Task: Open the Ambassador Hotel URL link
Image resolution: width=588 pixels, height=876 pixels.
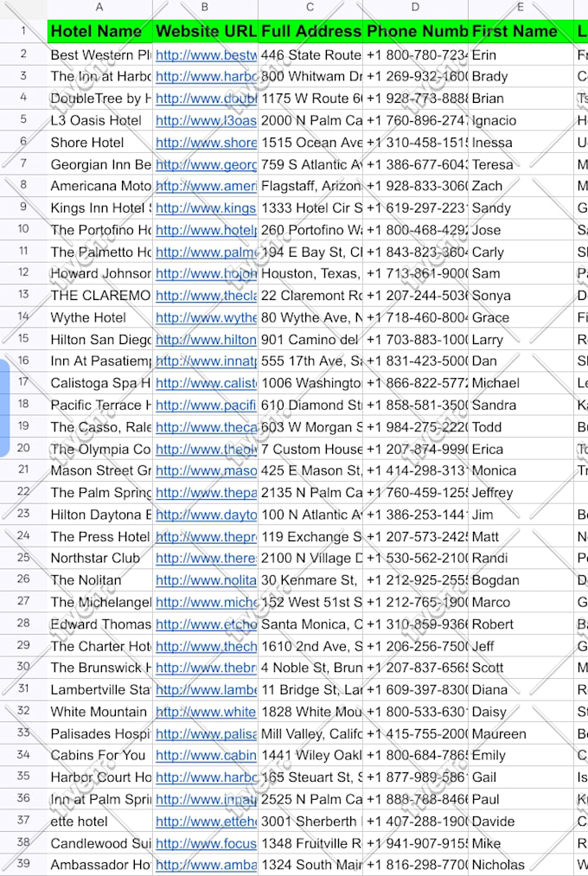Action: (206, 865)
